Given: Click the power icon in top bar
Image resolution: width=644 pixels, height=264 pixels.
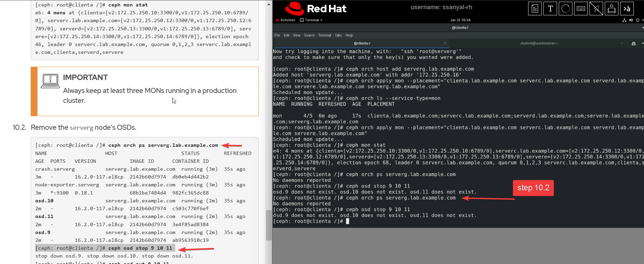Looking at the screenshot, I should point(637,20).
